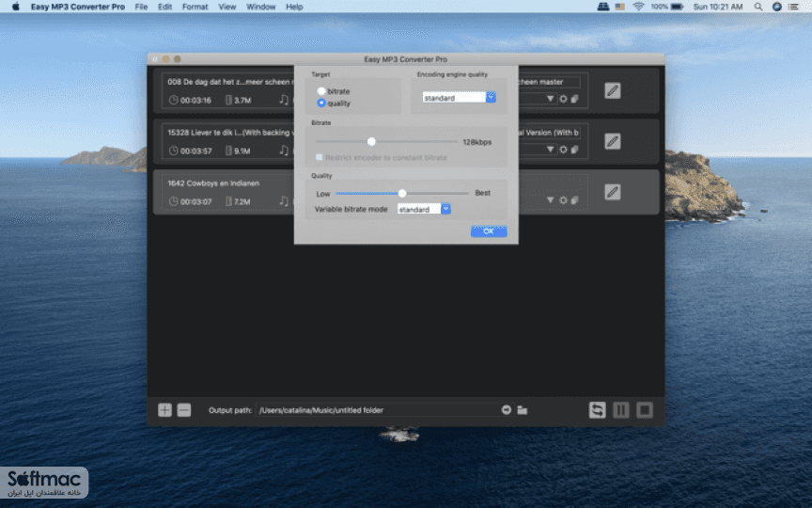This screenshot has height=508, width=812.
Task: Open the Edit menu
Action: 164,7
